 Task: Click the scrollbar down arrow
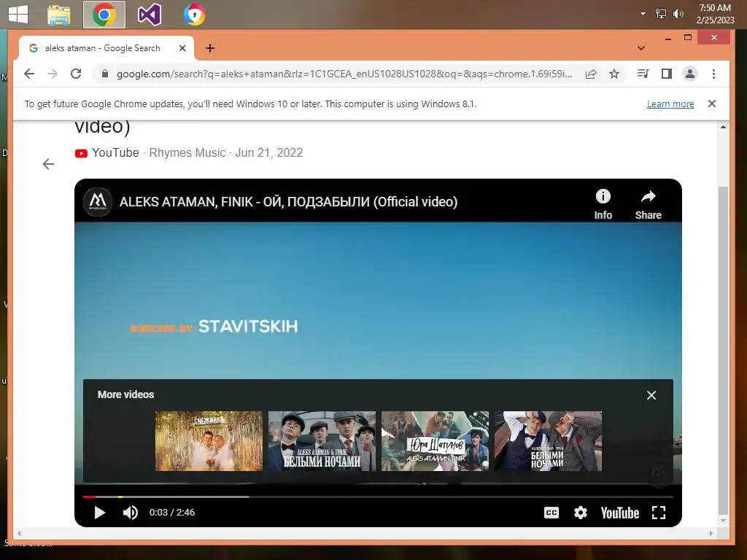(x=723, y=521)
